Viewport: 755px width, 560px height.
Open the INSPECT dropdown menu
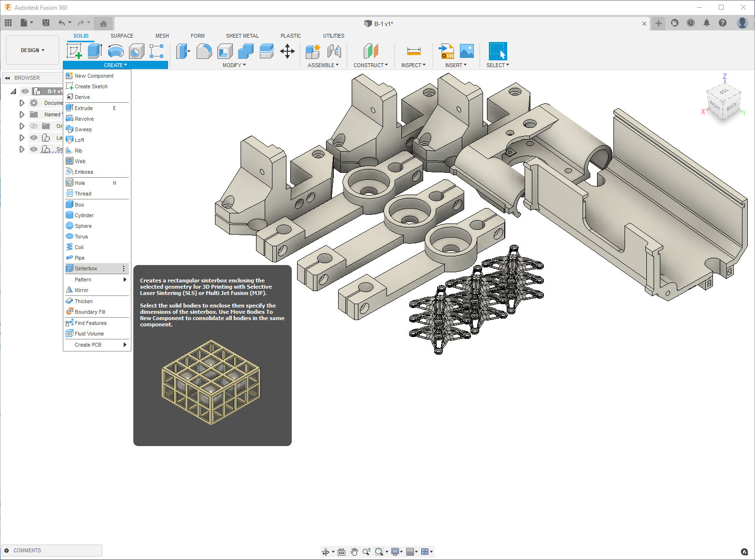click(413, 65)
